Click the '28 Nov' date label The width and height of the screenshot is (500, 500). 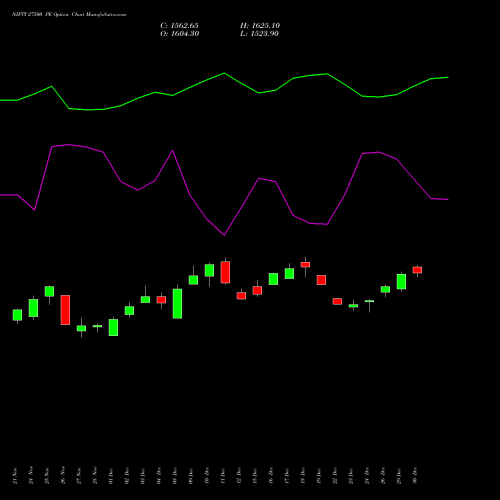[x=95, y=476]
